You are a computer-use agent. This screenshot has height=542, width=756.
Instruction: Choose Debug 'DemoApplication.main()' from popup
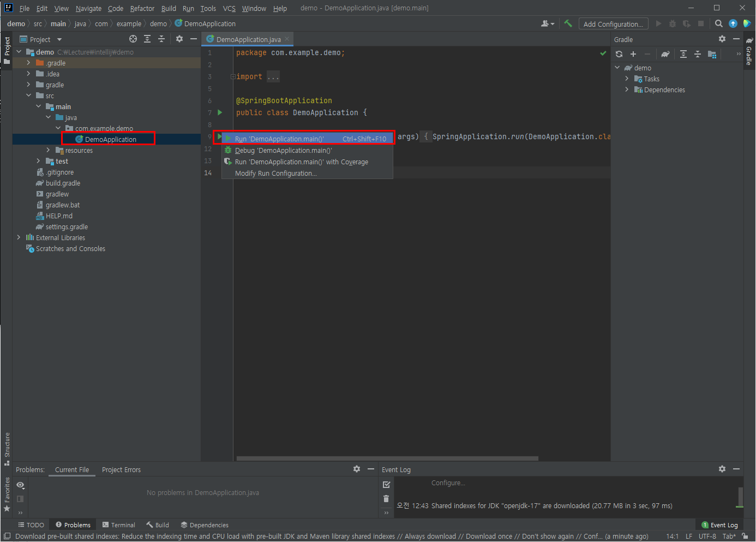click(x=307, y=150)
